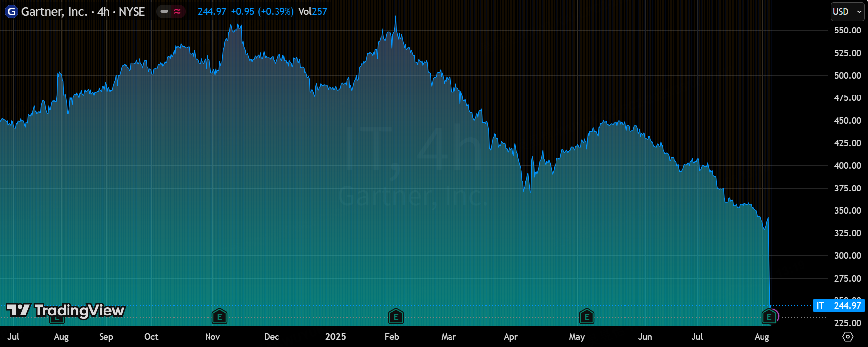868x347 pixels.
Task: Click the Mar label on time axis
Action: (x=449, y=337)
